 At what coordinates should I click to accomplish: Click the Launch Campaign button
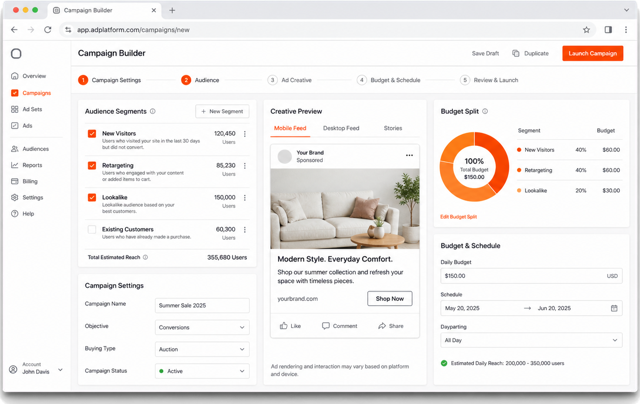point(593,53)
